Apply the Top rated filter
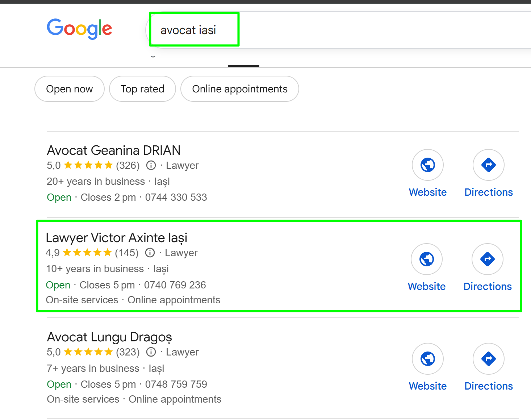The height and width of the screenshot is (420, 531). tap(142, 89)
